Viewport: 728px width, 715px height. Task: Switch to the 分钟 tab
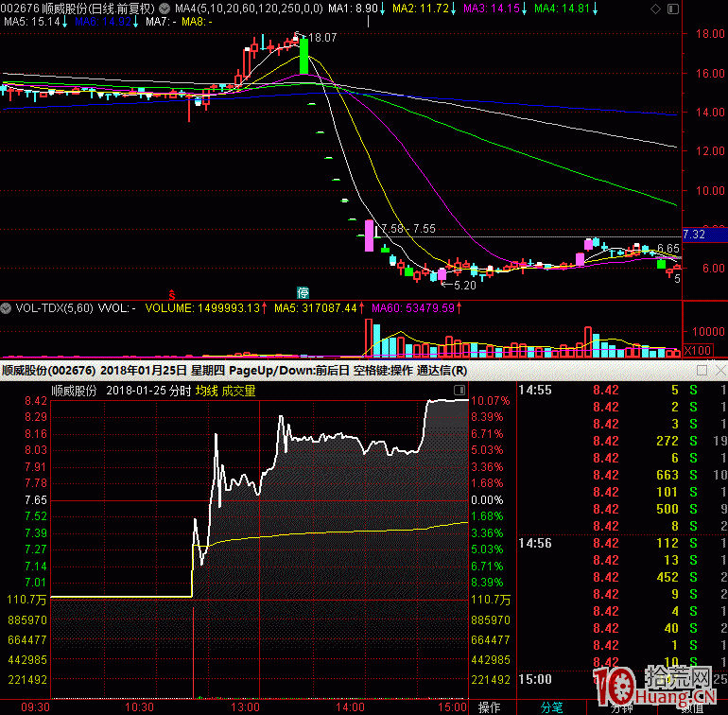[x=621, y=708]
